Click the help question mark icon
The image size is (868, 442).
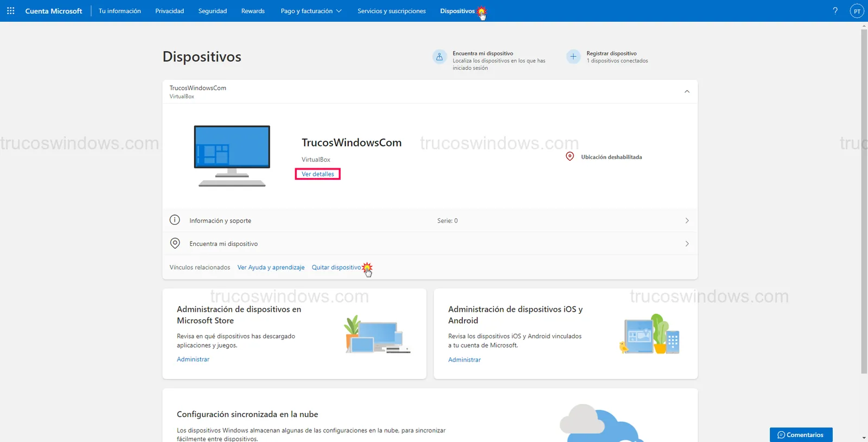835,11
